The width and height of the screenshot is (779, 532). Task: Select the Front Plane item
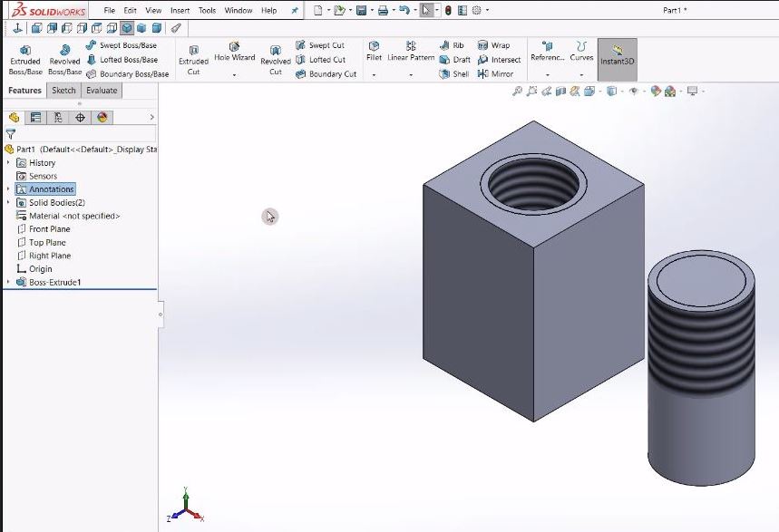[x=44, y=229]
